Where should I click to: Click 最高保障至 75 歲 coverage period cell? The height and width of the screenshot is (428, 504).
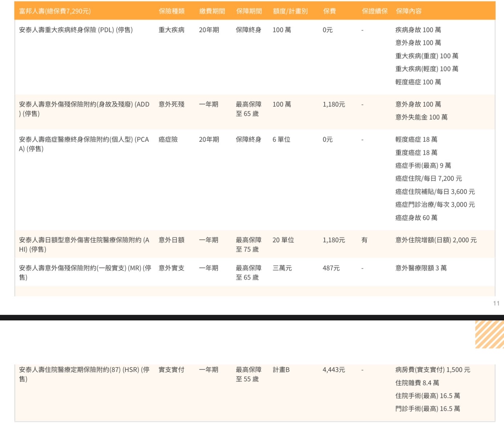[249, 244]
